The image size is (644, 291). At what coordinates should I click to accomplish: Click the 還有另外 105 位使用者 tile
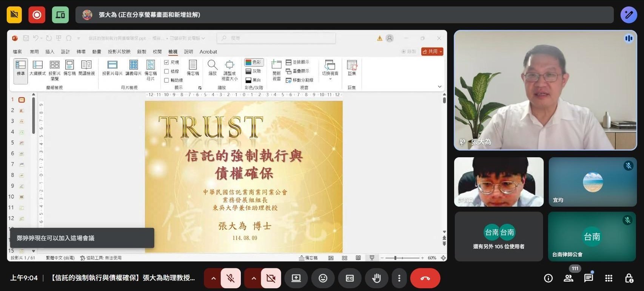[x=498, y=237]
